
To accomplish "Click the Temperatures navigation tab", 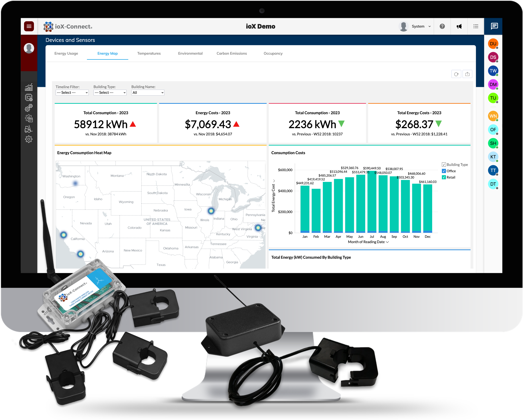I will [149, 53].
